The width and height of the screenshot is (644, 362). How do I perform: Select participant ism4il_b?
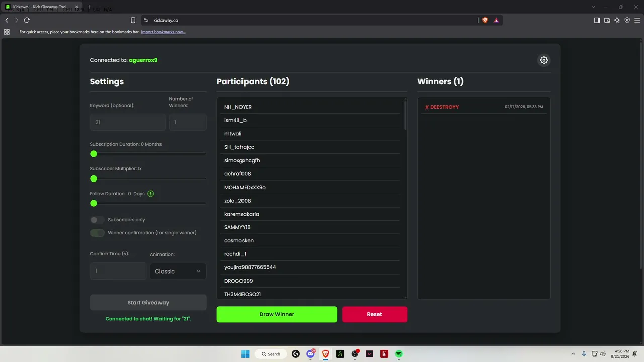point(310,120)
